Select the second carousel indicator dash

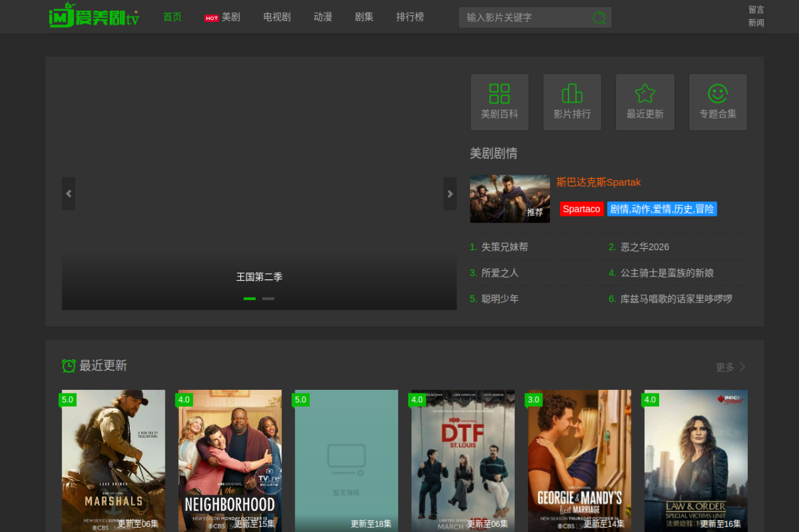[268, 299]
